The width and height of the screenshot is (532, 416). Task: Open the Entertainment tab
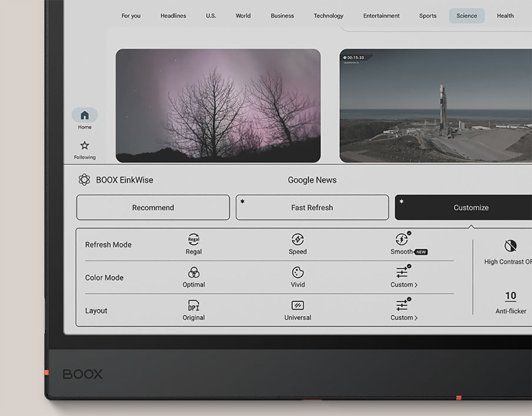pos(382,15)
